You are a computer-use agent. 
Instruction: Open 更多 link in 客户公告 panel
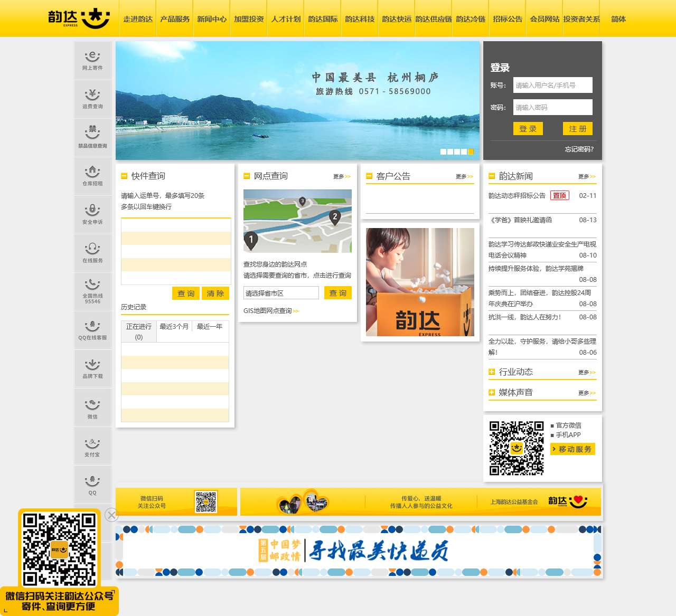click(464, 177)
